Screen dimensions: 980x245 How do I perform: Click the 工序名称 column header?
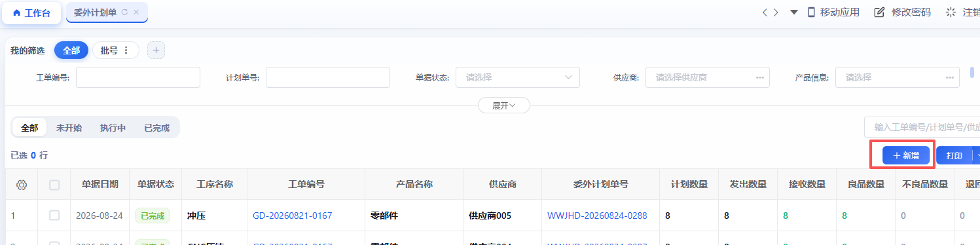tap(215, 185)
